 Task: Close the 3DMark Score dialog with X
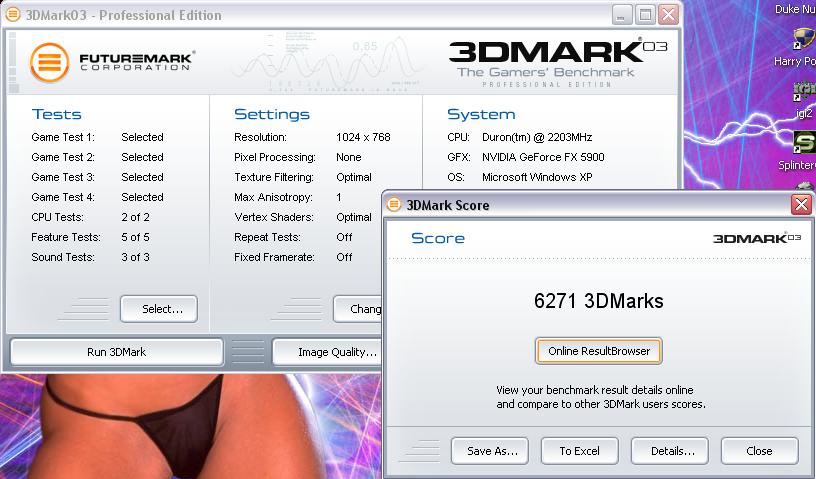(801, 204)
